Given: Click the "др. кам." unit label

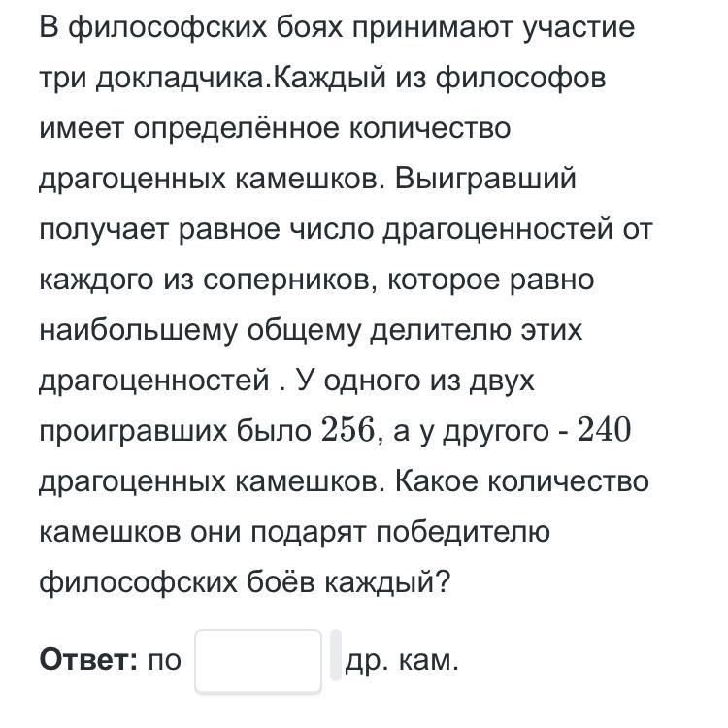Looking at the screenshot, I should 401,661.
